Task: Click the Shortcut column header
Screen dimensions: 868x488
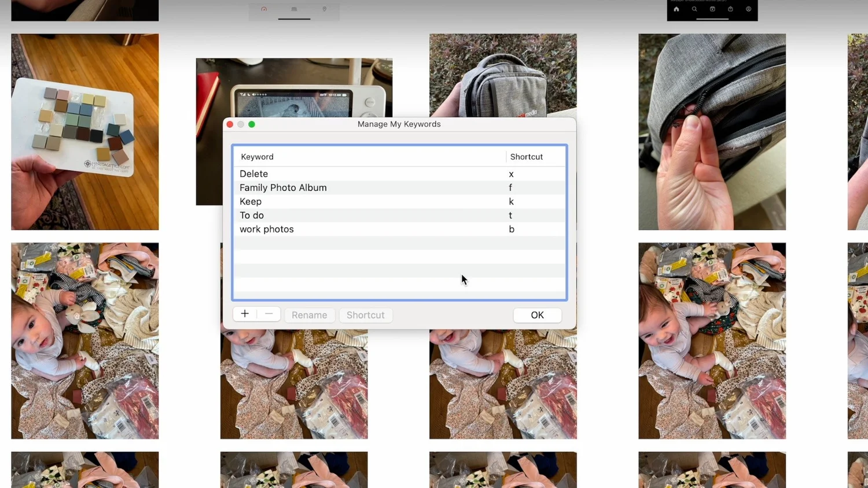Action: [x=526, y=157]
